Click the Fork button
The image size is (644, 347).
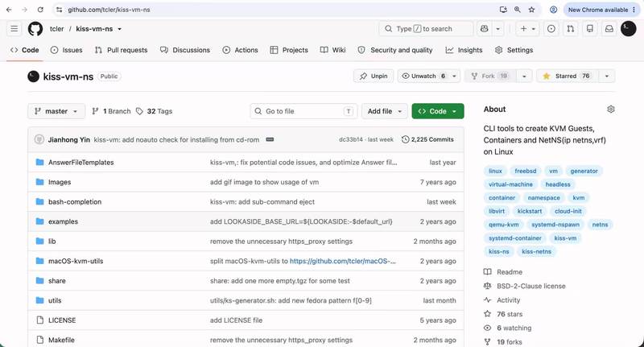click(x=490, y=76)
